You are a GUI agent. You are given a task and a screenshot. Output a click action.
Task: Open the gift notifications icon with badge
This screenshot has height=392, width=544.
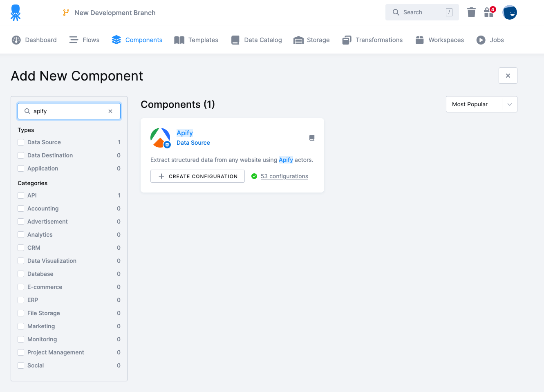tap(488, 13)
